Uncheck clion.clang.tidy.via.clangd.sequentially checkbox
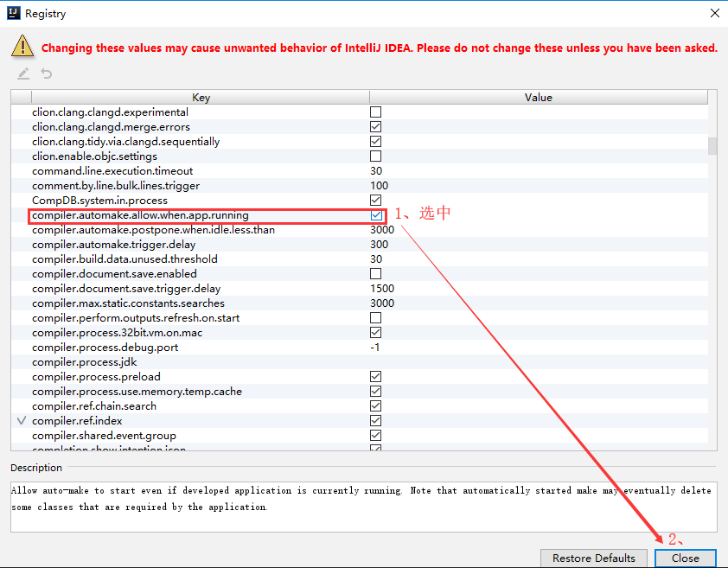This screenshot has height=568, width=728. pos(375,141)
